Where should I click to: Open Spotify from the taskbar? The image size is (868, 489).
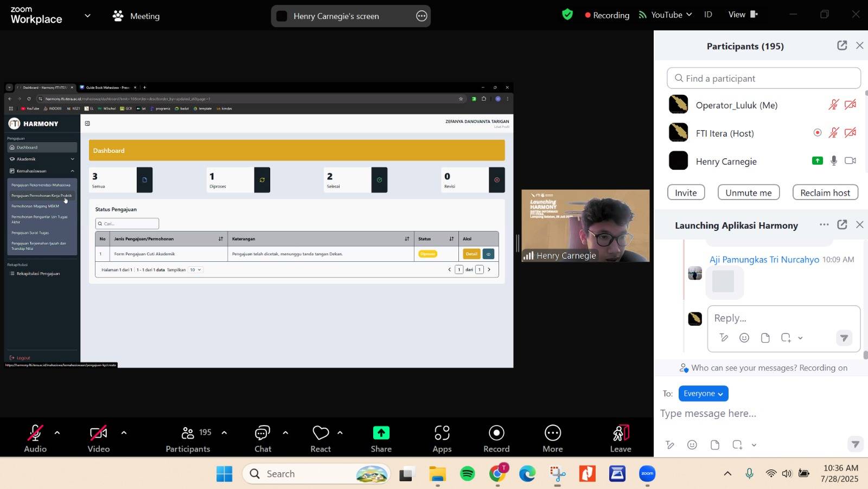[467, 474]
